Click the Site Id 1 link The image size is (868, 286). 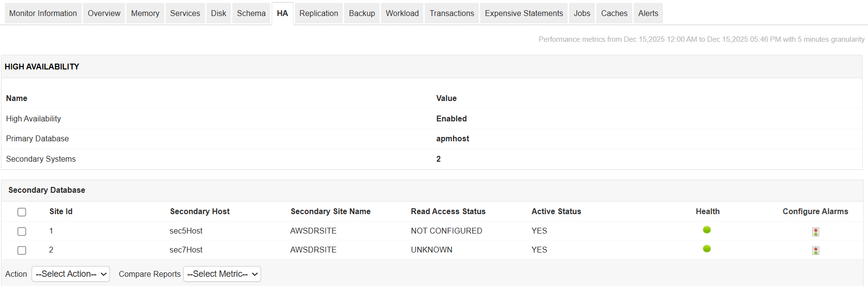[51, 230]
